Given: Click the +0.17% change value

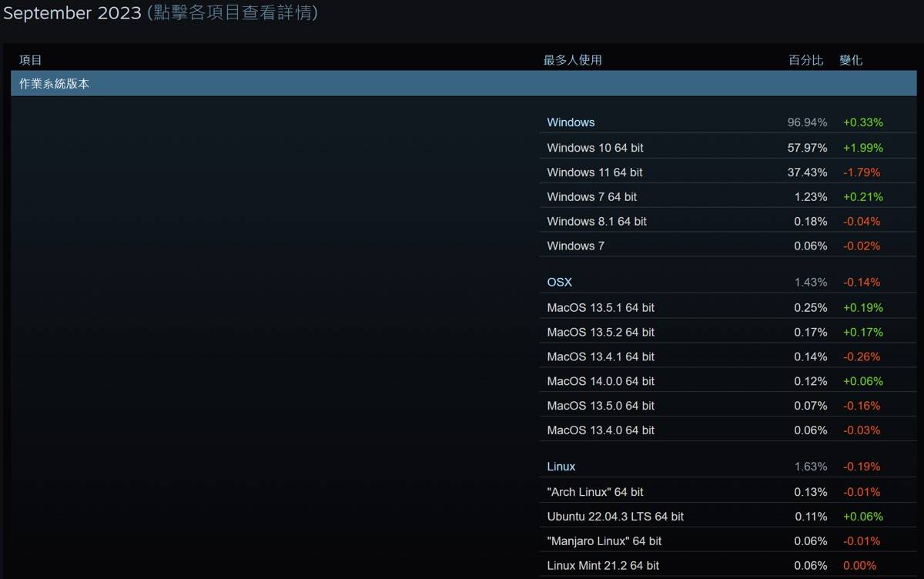Looking at the screenshot, I should [862, 332].
